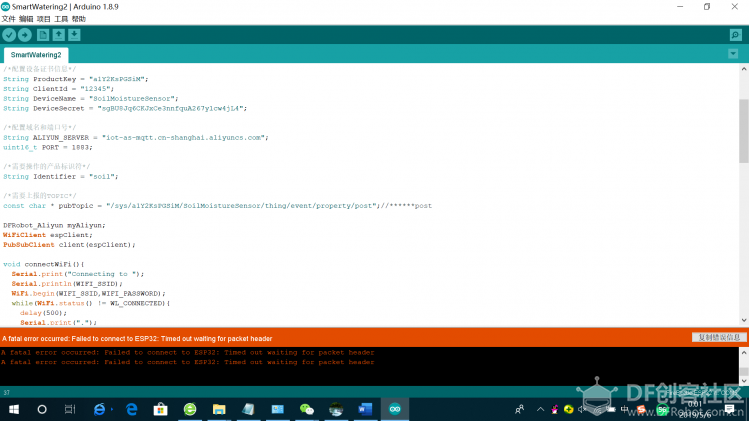Click the ALIYUN_SERVER declaration line
Screen dimensions: 749x421
(x=136, y=138)
